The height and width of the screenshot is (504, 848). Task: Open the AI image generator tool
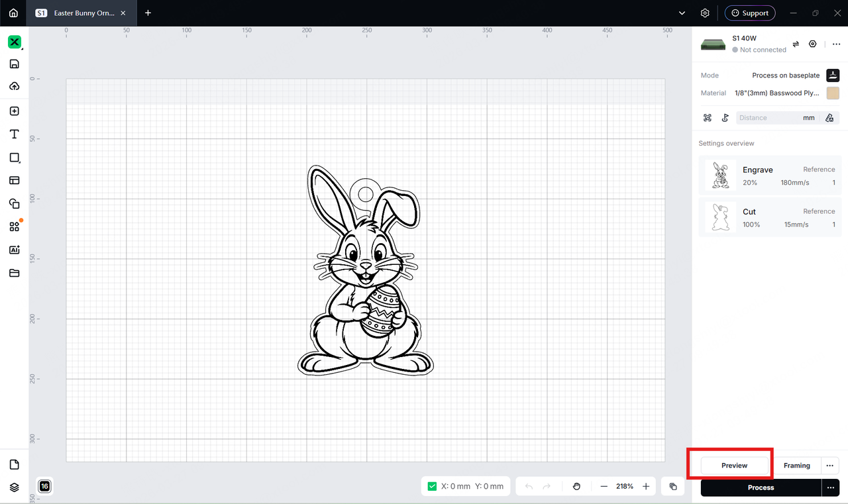15,250
